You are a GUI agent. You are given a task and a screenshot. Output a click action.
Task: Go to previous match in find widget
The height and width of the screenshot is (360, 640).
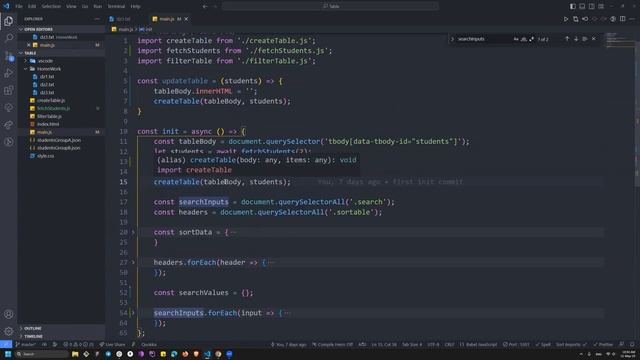pyautogui.click(x=567, y=39)
